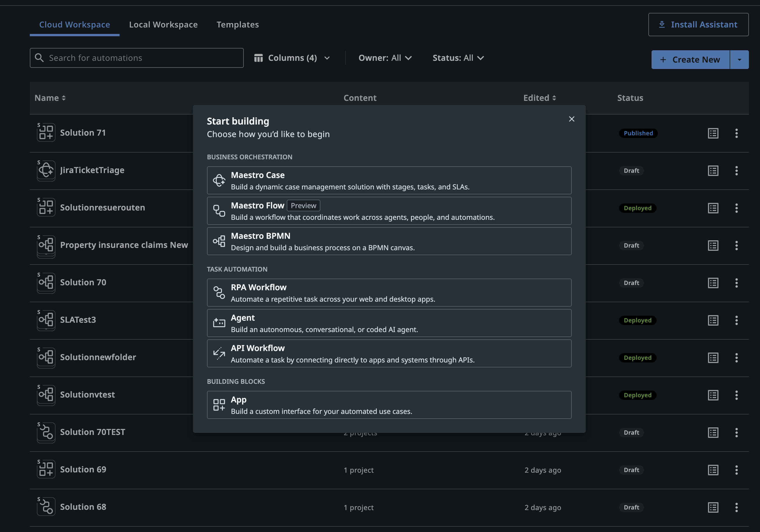
Task: Click the Solution 71 app icon
Action: pyautogui.click(x=46, y=133)
